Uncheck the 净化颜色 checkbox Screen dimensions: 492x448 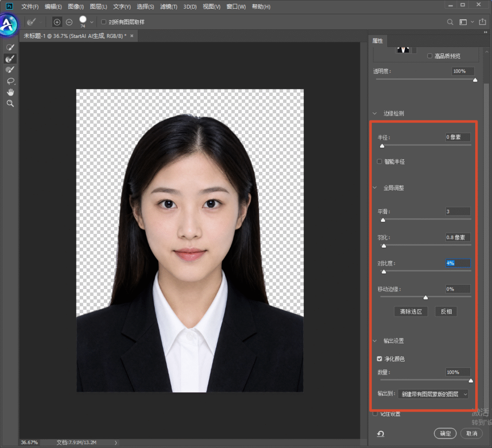[x=380, y=359]
